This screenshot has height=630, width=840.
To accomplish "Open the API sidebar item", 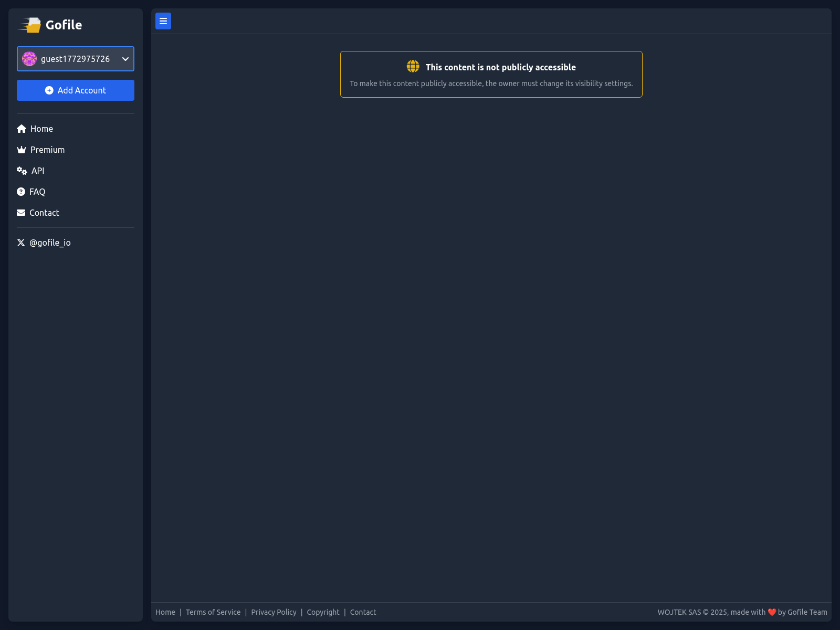I will coord(31,171).
